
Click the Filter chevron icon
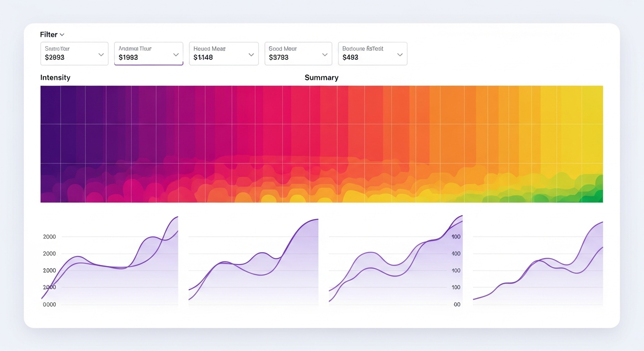62,35
